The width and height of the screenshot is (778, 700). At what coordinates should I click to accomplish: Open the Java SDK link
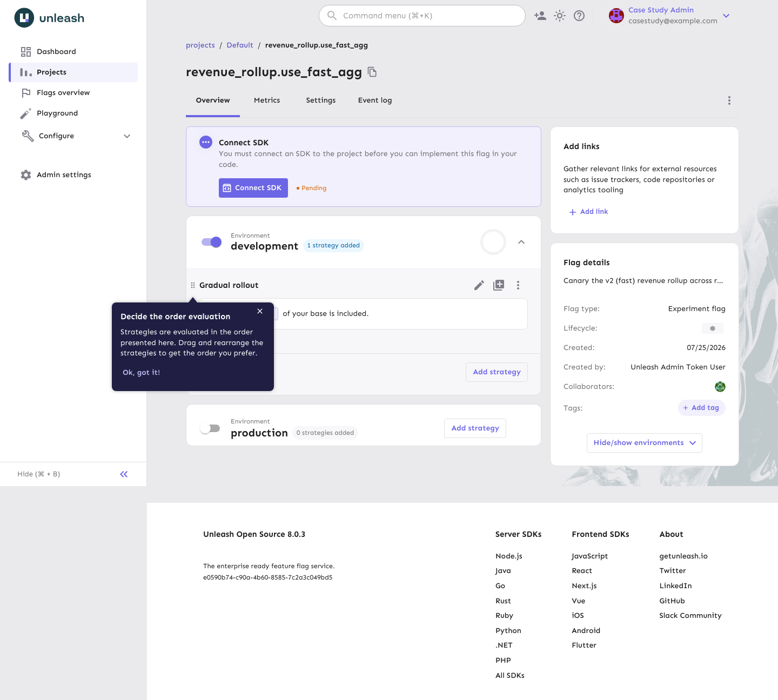503,571
